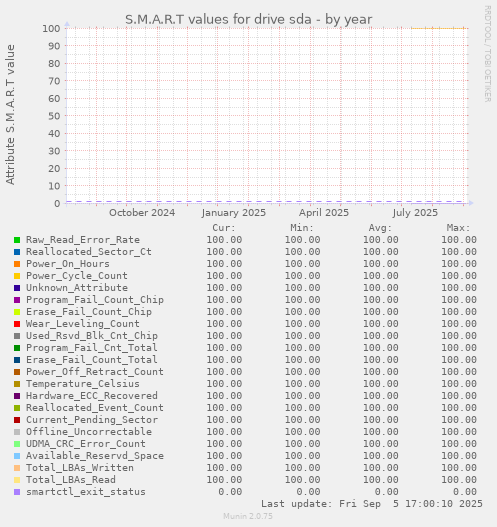Click the Temperature_Celsius legend label

[83, 384]
